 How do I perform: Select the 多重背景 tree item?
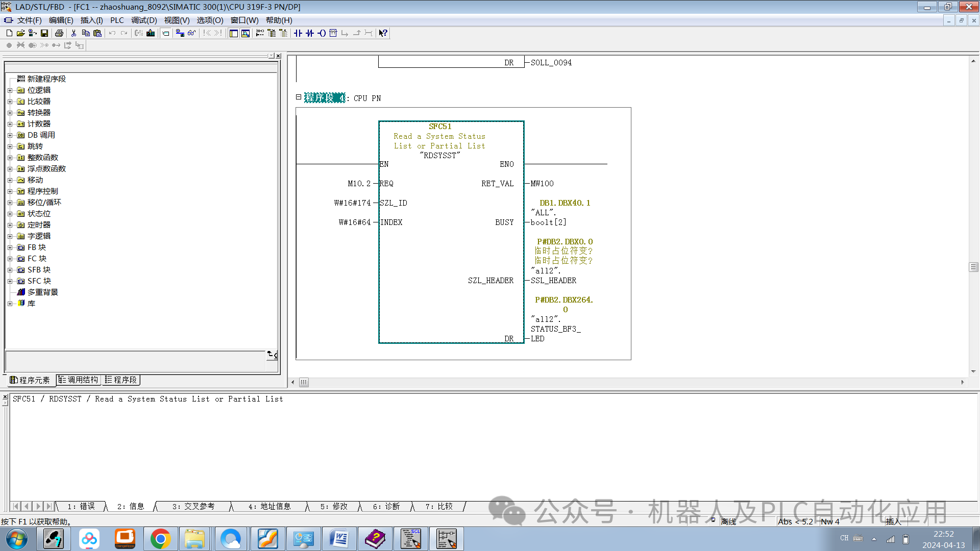42,292
